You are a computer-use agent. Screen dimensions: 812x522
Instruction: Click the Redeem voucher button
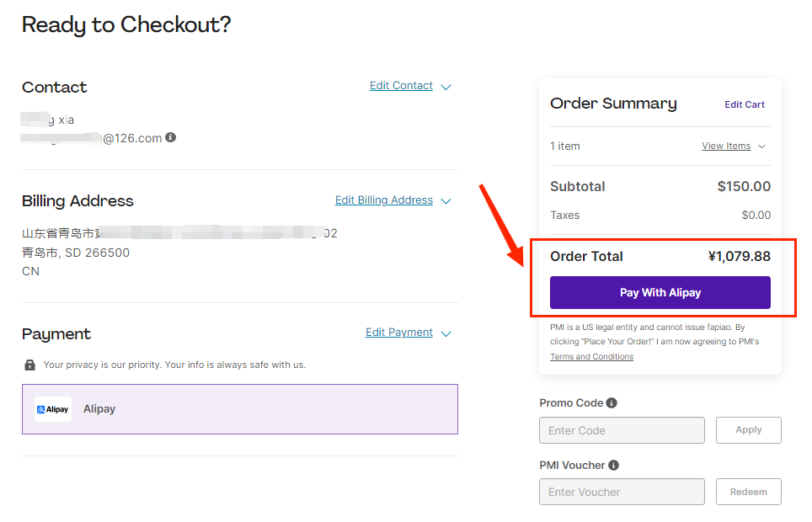tap(748, 492)
